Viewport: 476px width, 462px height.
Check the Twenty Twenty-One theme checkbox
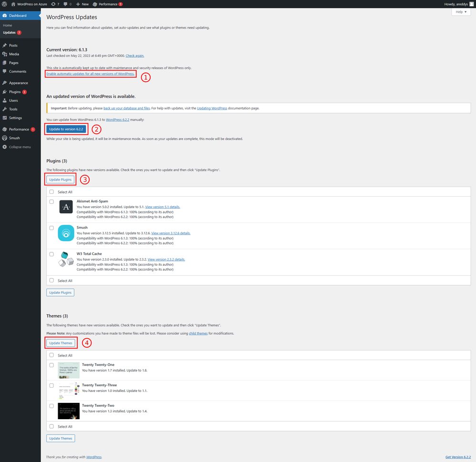[51, 365]
